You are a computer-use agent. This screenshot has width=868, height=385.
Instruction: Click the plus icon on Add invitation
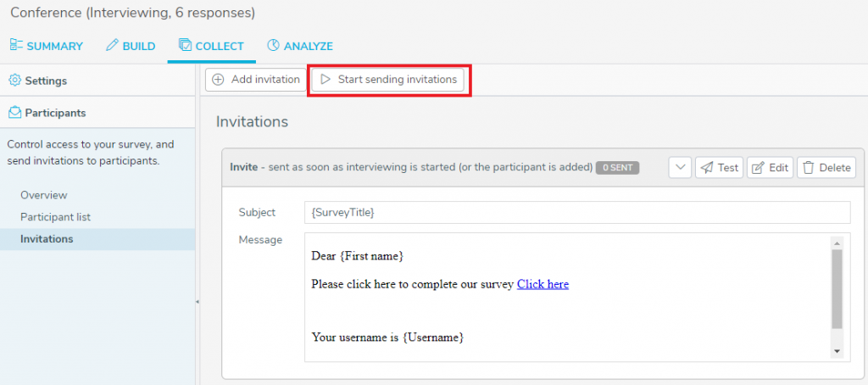tap(219, 79)
